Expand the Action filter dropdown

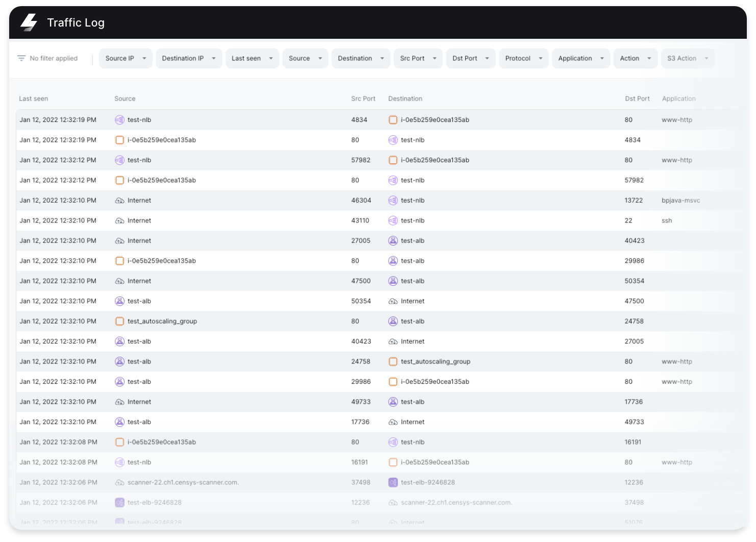coord(636,58)
